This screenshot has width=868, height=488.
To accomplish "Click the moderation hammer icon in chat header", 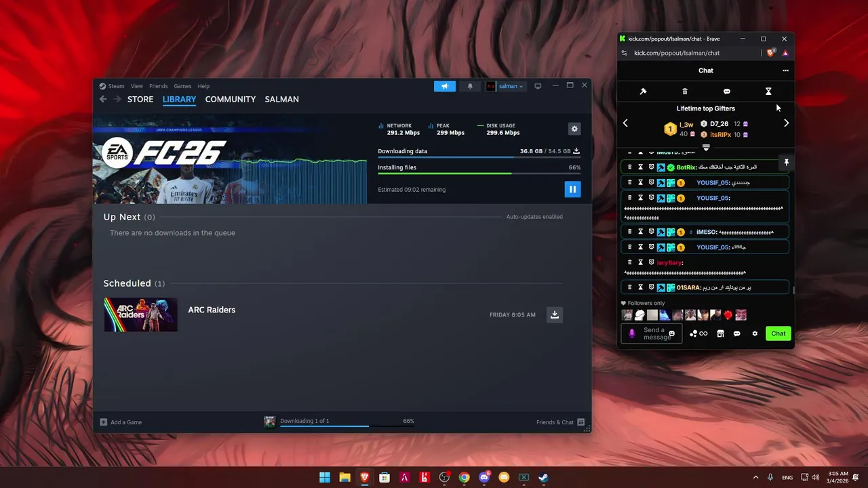I will (x=643, y=91).
